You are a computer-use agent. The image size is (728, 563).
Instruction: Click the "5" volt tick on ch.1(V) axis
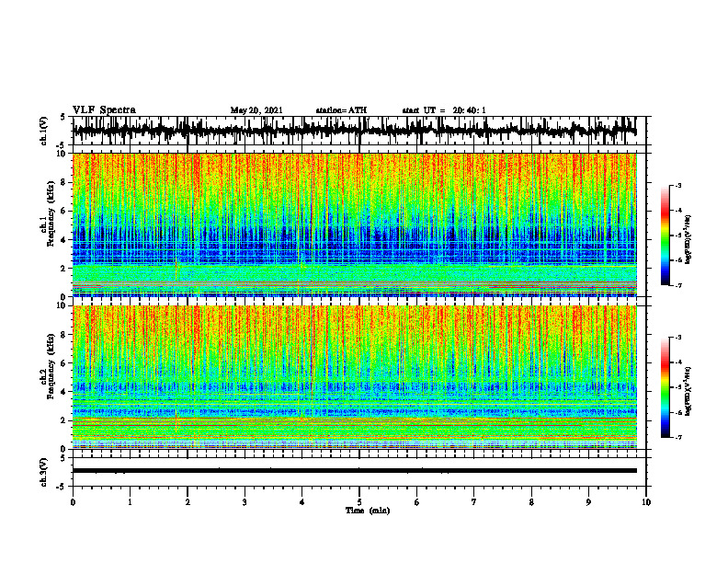63,117
